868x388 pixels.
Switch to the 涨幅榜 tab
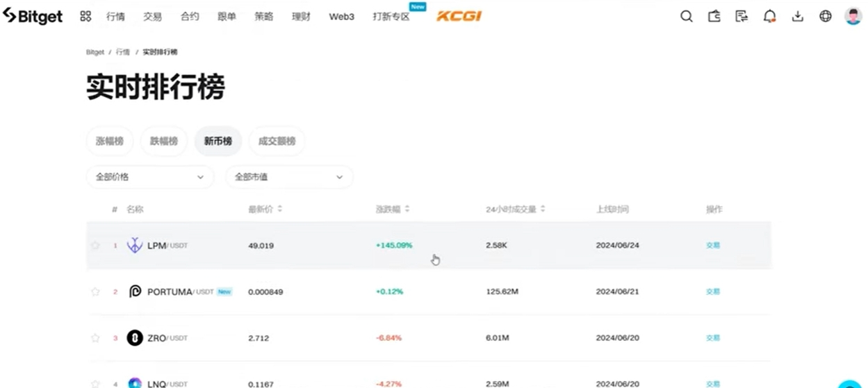click(110, 141)
